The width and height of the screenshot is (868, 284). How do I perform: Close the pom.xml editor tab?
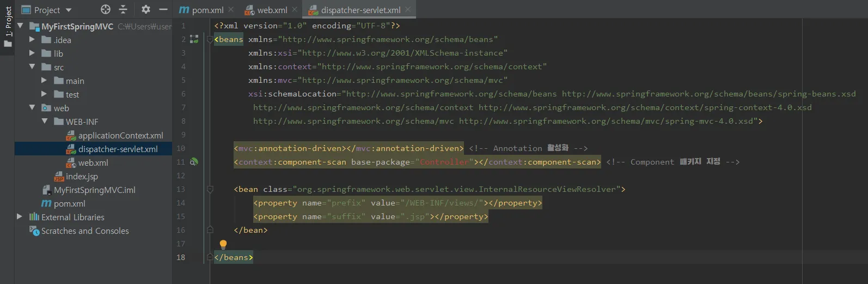pos(231,9)
